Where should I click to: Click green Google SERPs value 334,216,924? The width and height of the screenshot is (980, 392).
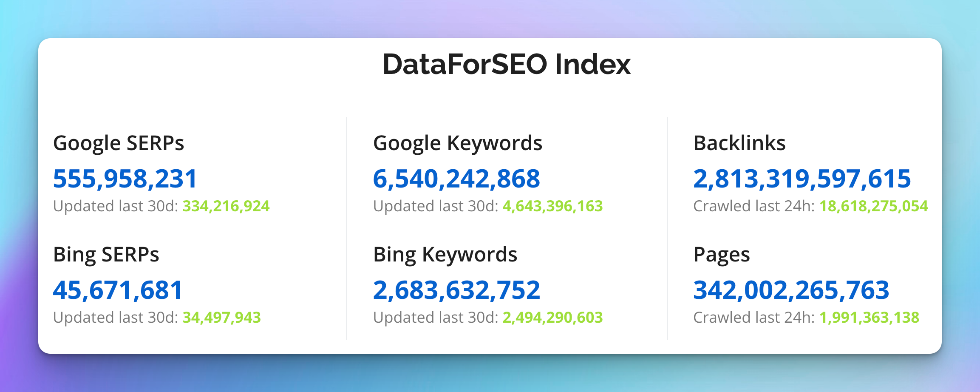pyautogui.click(x=226, y=206)
